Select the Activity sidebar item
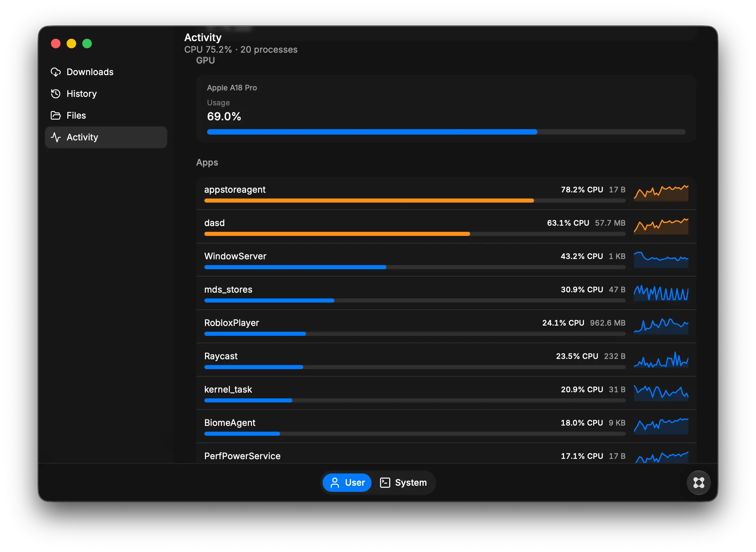Viewport: 756px width, 552px height. point(106,137)
